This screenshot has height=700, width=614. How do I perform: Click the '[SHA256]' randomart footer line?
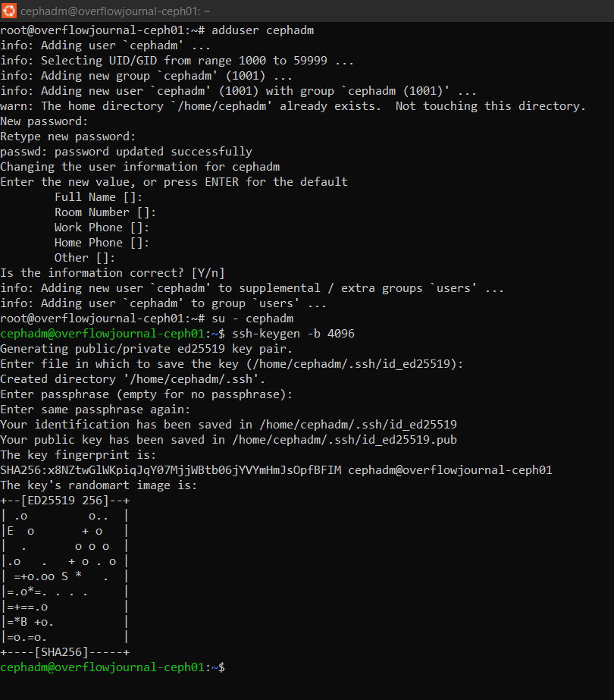65,652
